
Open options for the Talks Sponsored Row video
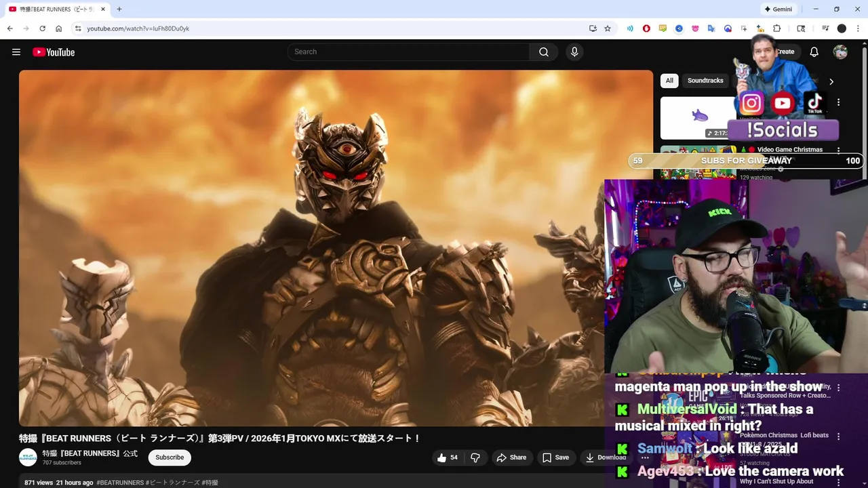pos(839,388)
